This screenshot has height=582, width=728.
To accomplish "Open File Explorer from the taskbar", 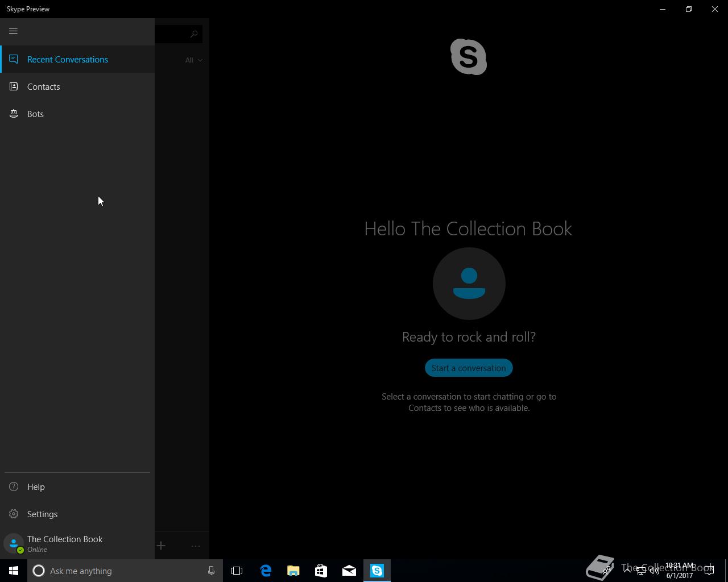I will point(293,571).
